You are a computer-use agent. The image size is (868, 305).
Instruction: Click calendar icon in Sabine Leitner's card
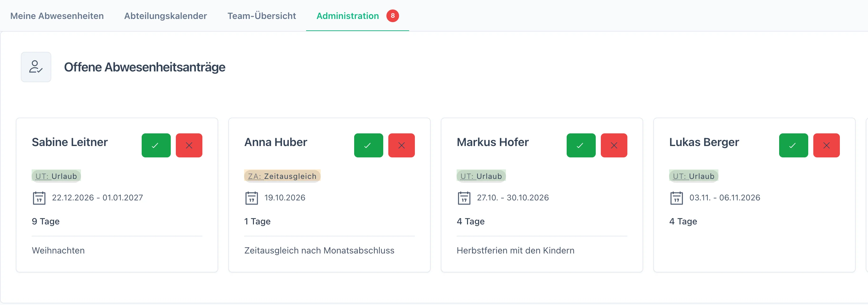pos(39,198)
